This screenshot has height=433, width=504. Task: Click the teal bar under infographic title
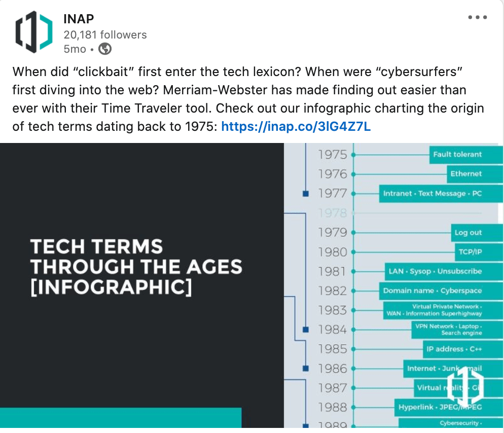(121, 420)
